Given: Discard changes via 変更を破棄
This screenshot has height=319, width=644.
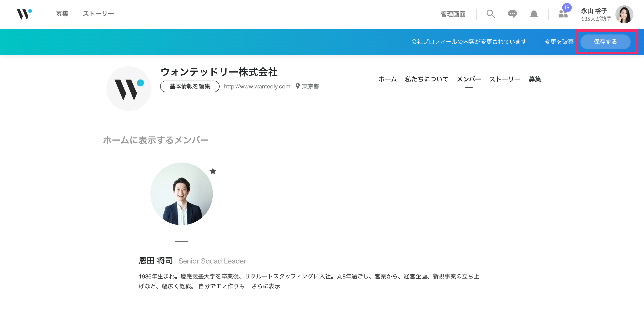Looking at the screenshot, I should tap(559, 42).
